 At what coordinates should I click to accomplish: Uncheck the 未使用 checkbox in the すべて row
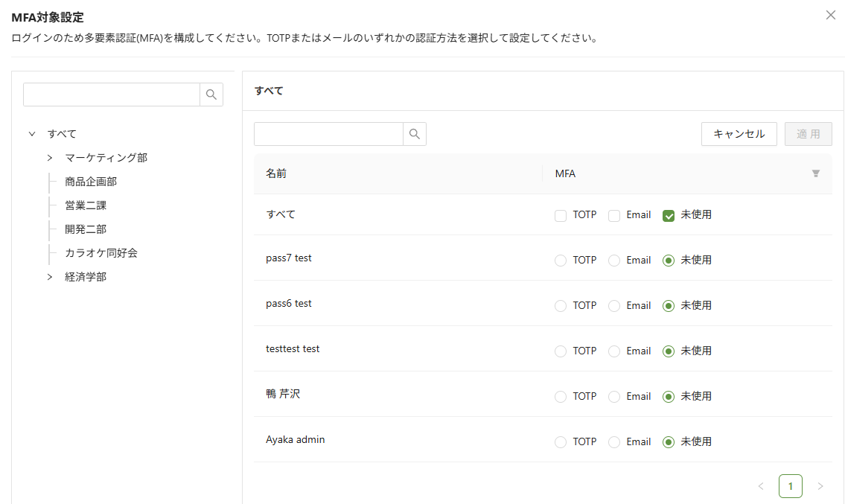click(669, 216)
